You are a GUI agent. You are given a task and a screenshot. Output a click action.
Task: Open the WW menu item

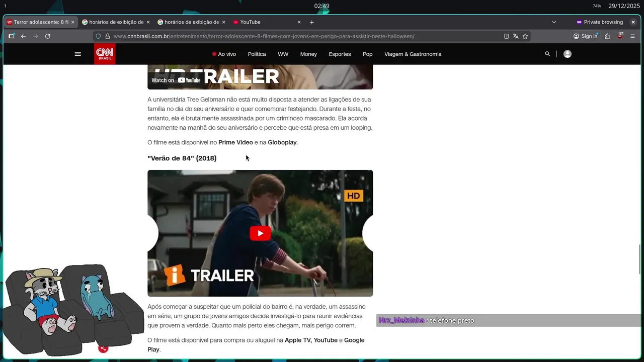[283, 54]
